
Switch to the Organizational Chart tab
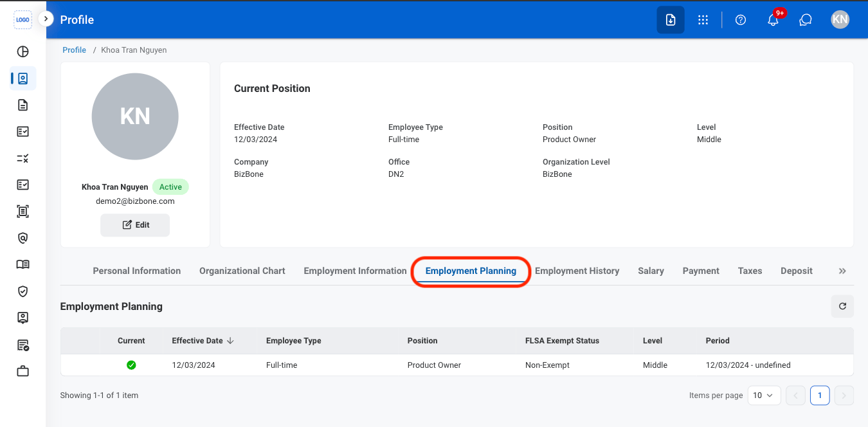[x=242, y=271]
